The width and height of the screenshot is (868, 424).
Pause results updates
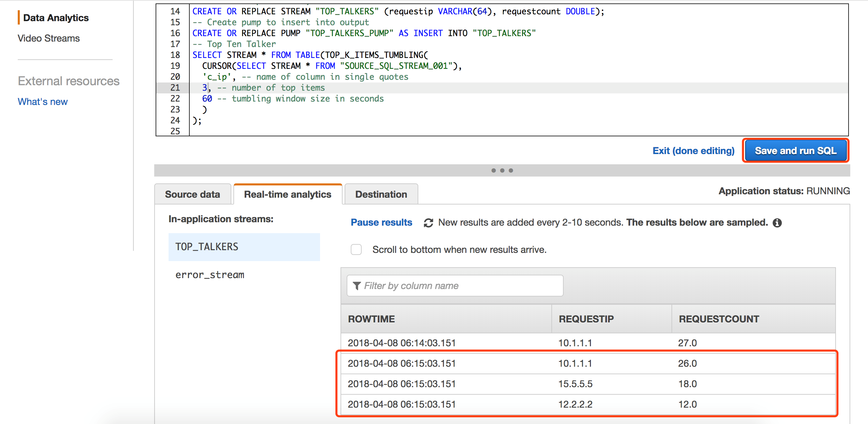[381, 223]
